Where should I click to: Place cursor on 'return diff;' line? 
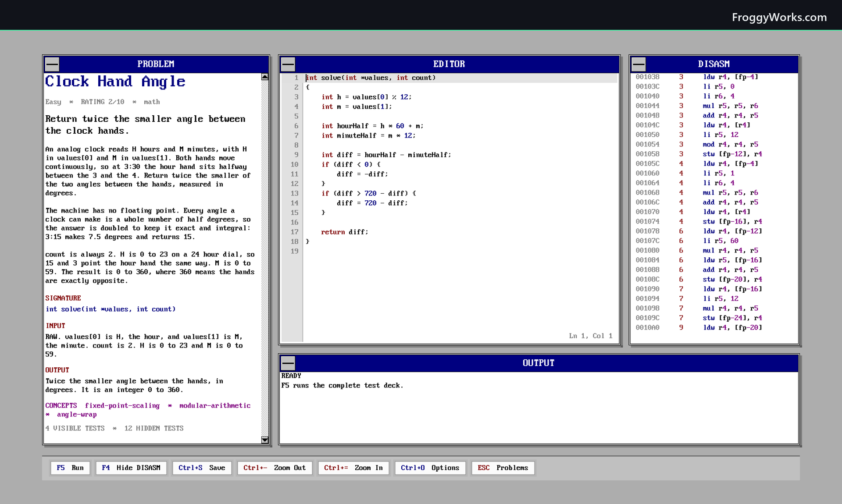(x=345, y=232)
